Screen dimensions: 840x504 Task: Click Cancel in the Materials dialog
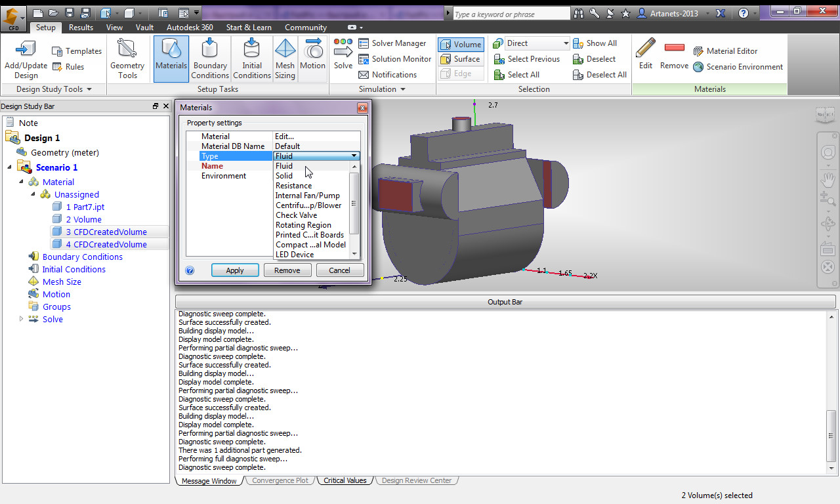[x=339, y=270]
